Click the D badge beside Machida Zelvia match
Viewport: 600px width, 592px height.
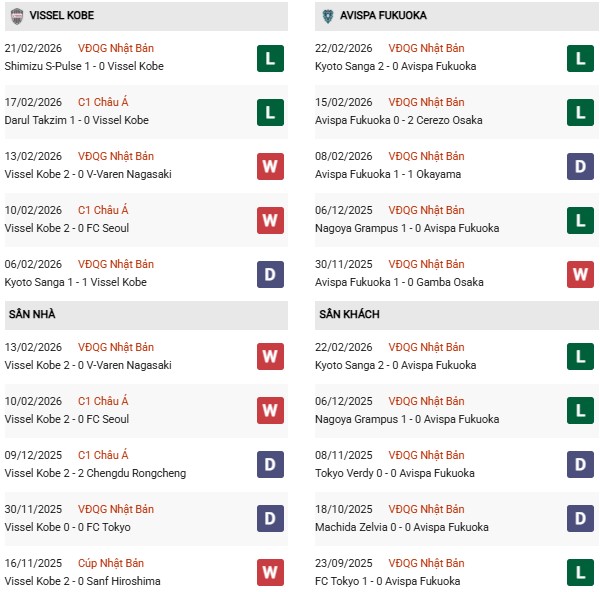click(581, 519)
